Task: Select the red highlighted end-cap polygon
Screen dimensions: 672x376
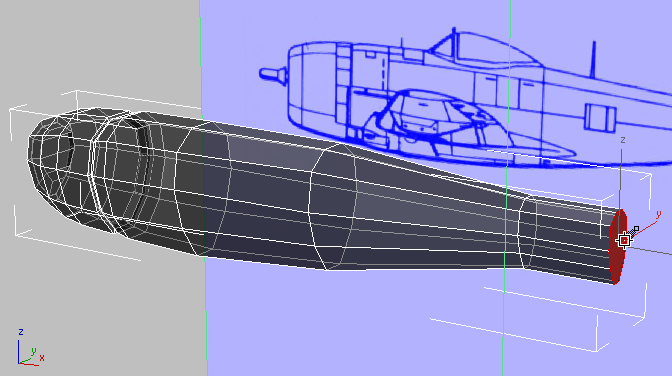Action: point(618,247)
